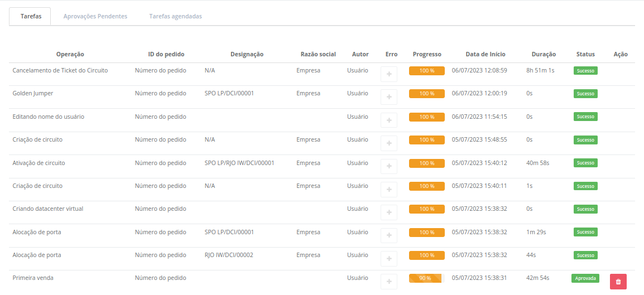Image resolution: width=644 pixels, height=295 pixels.
Task: Click the Progresso column header
Action: (427, 54)
